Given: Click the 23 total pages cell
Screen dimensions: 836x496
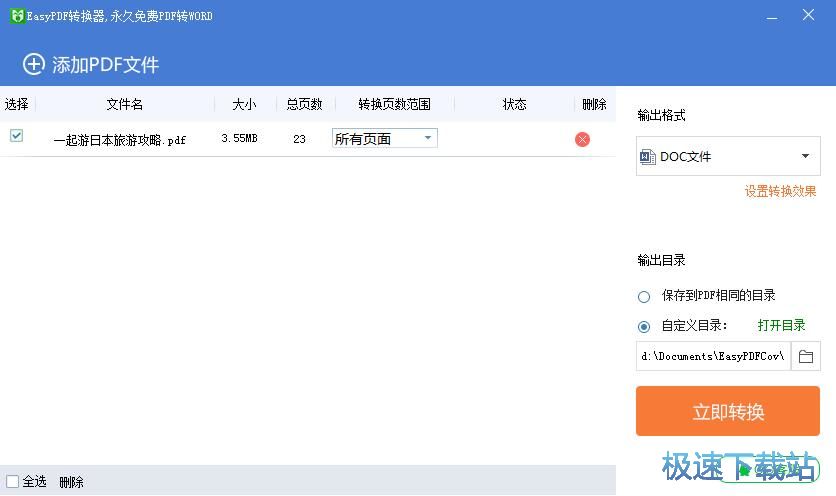Looking at the screenshot, I should pos(299,139).
